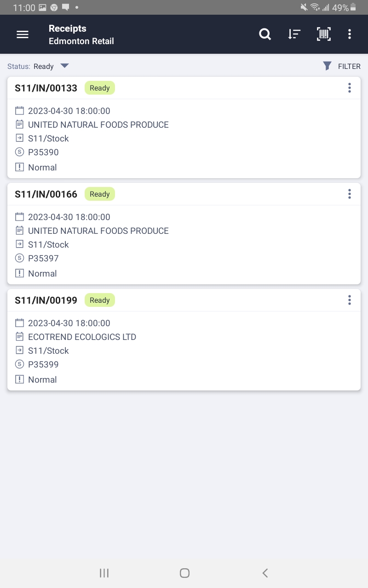The height and width of the screenshot is (588, 368).
Task: Tap Android recent apps button
Action: (x=104, y=573)
